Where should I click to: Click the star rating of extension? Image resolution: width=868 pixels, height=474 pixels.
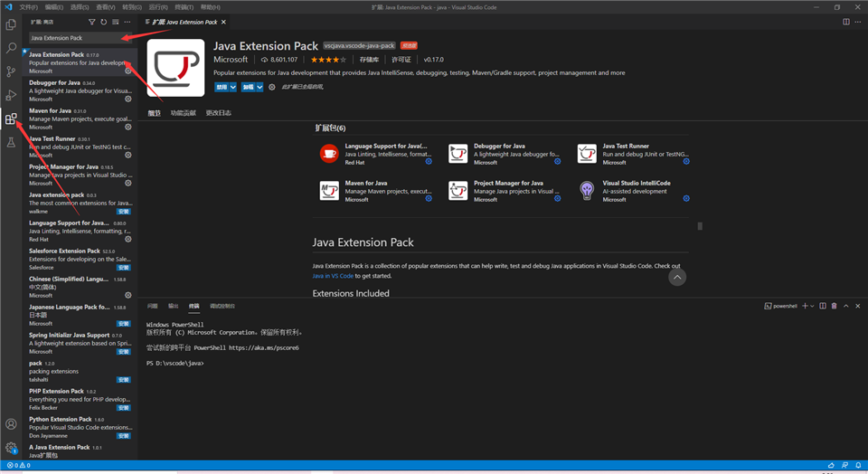point(327,60)
